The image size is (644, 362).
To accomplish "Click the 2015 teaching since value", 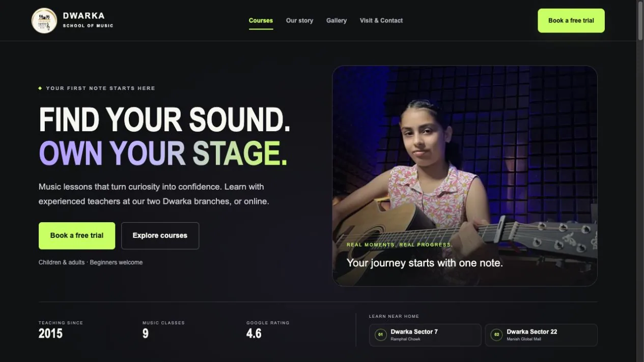I will [x=50, y=334].
